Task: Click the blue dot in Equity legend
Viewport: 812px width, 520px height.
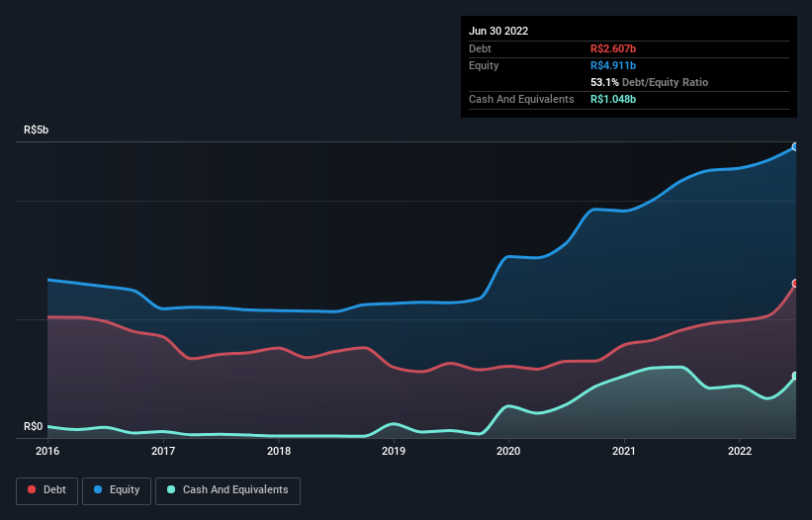Action: point(98,489)
